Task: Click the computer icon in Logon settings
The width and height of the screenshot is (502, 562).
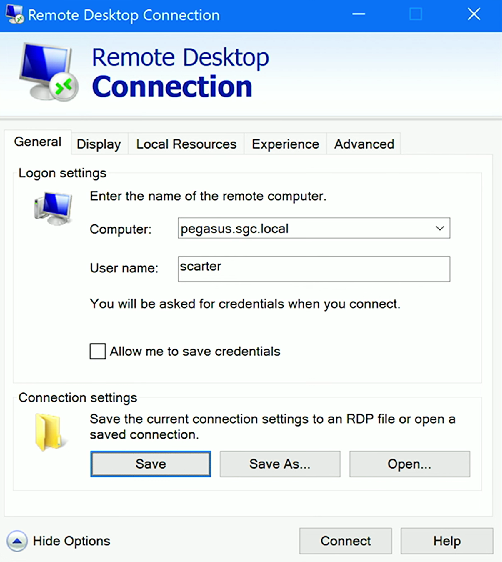Action: (x=53, y=208)
